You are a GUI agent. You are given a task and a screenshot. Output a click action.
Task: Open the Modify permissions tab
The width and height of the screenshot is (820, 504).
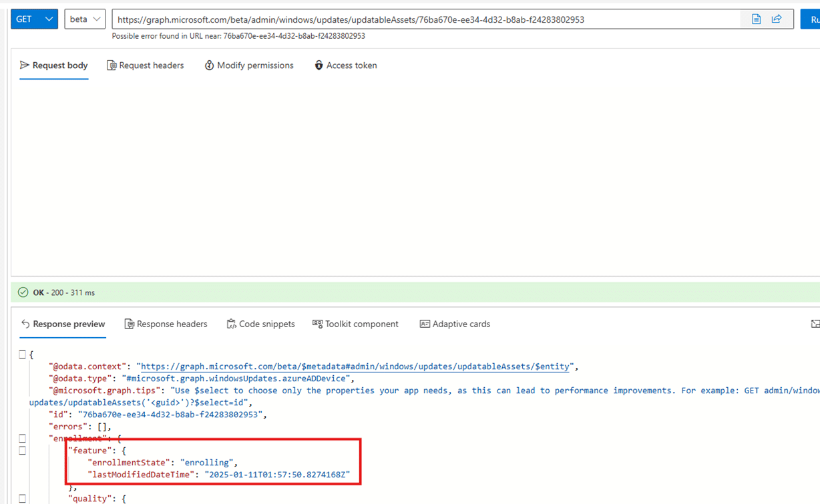pyautogui.click(x=249, y=65)
